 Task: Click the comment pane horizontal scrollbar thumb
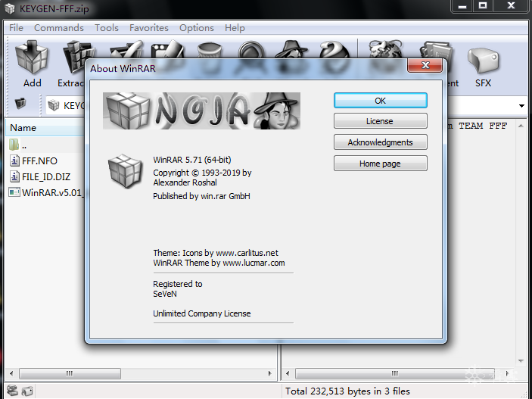coord(394,373)
